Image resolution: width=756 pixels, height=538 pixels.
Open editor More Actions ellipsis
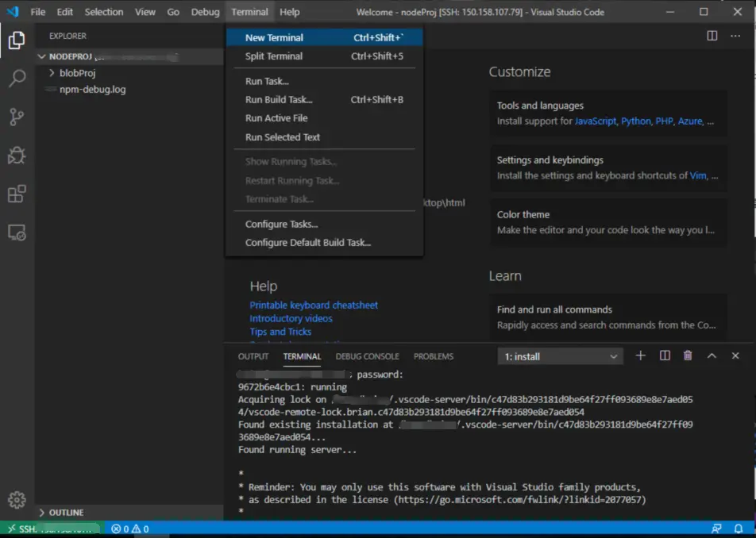point(735,36)
